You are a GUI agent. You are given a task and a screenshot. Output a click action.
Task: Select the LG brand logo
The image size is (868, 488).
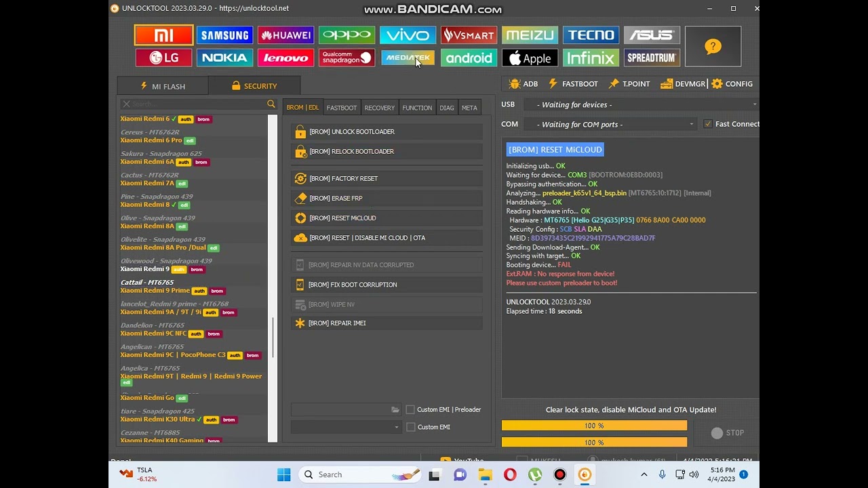[163, 58]
